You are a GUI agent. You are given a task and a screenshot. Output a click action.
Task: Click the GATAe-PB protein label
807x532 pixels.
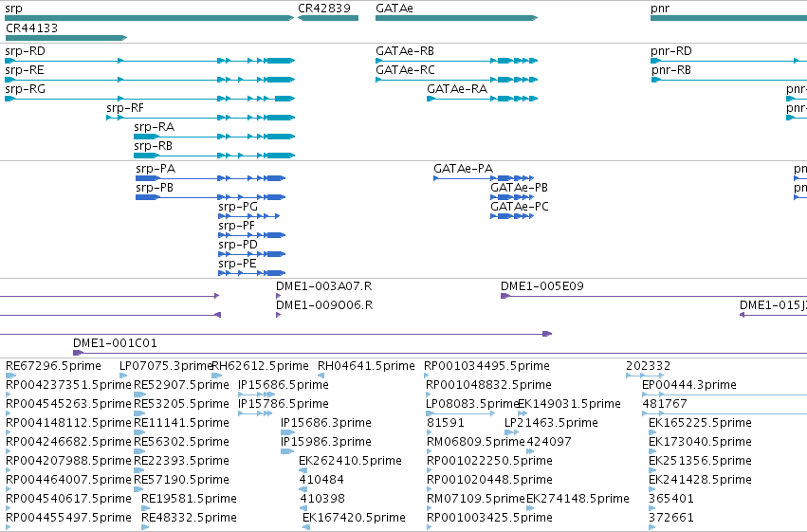(x=519, y=188)
